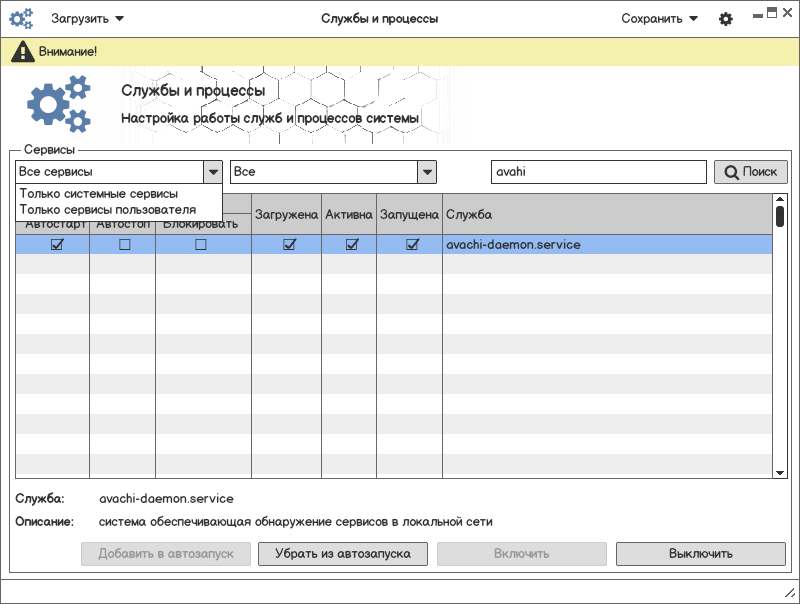Select Только системные сервисы option
800x604 pixels.
[98, 194]
